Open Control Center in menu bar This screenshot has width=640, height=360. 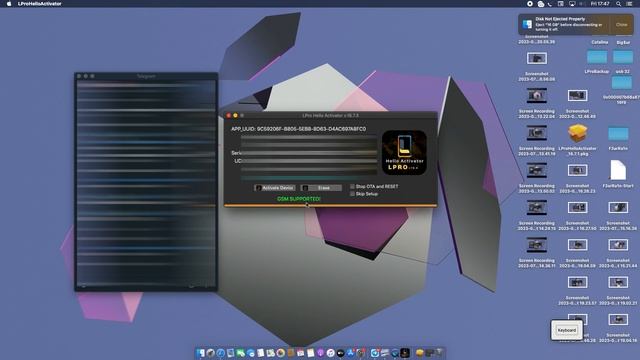tap(629, 4)
